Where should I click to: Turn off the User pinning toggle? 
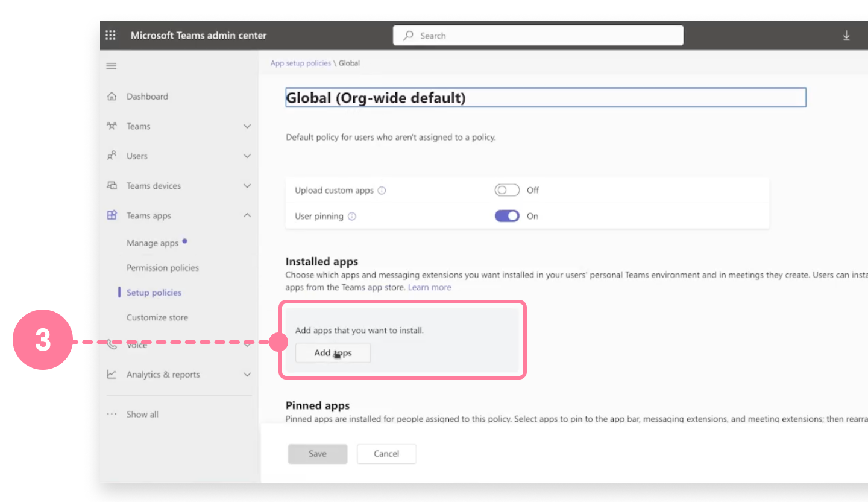point(507,216)
